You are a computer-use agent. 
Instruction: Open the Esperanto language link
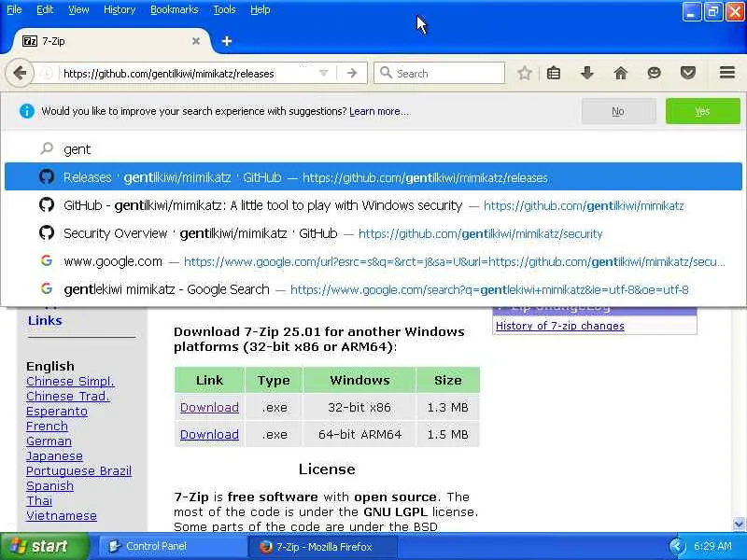pos(57,412)
